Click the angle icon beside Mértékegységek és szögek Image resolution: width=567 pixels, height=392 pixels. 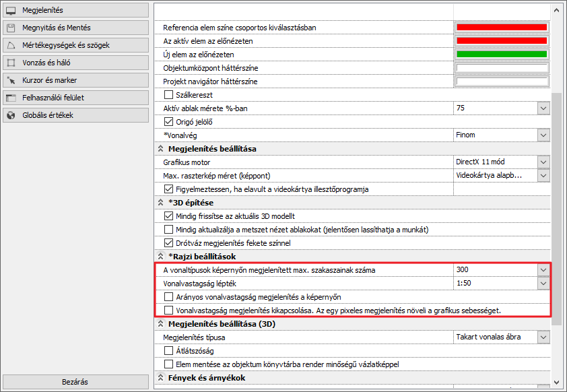point(11,45)
